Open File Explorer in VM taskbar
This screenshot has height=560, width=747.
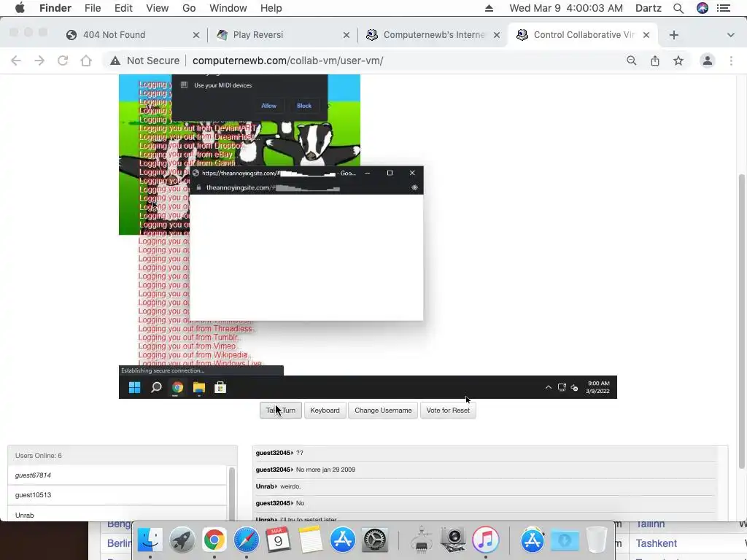[199, 388]
